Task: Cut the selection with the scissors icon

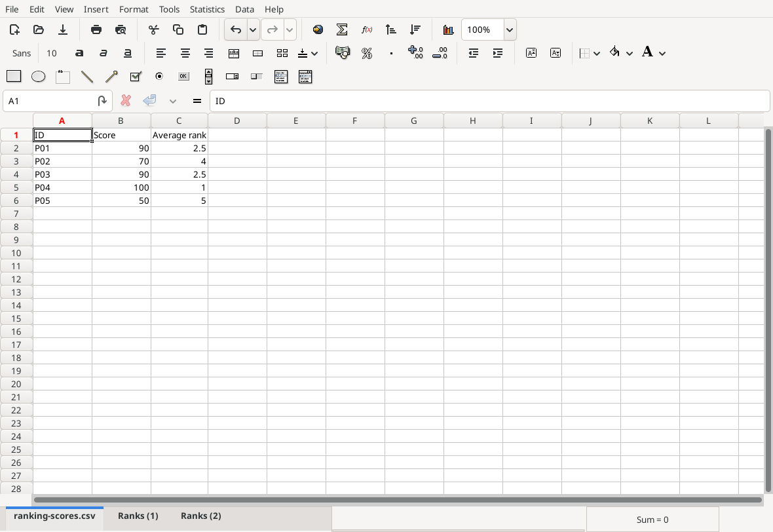Action: pyautogui.click(x=154, y=29)
